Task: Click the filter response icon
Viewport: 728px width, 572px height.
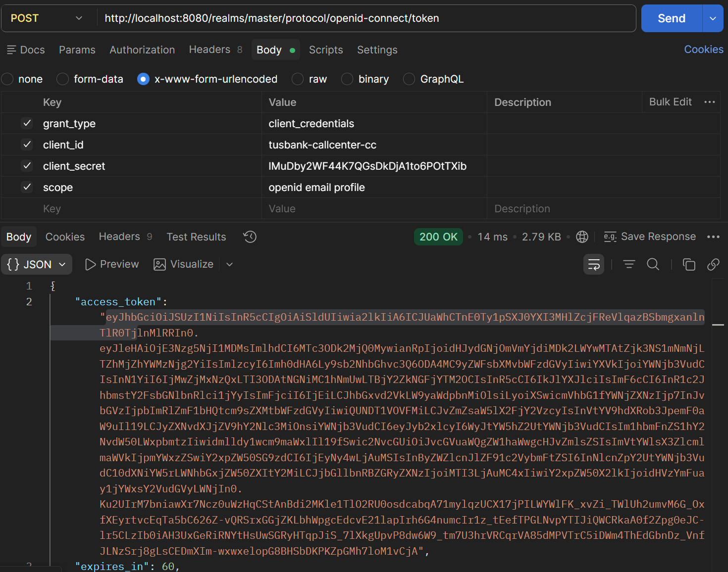Action: click(x=629, y=265)
